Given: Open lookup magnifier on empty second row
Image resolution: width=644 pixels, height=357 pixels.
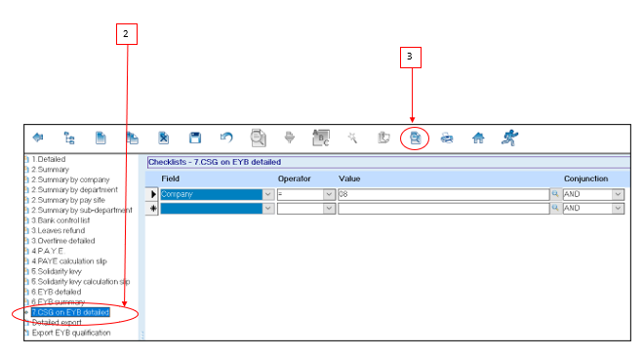Looking at the screenshot, I should [555, 208].
